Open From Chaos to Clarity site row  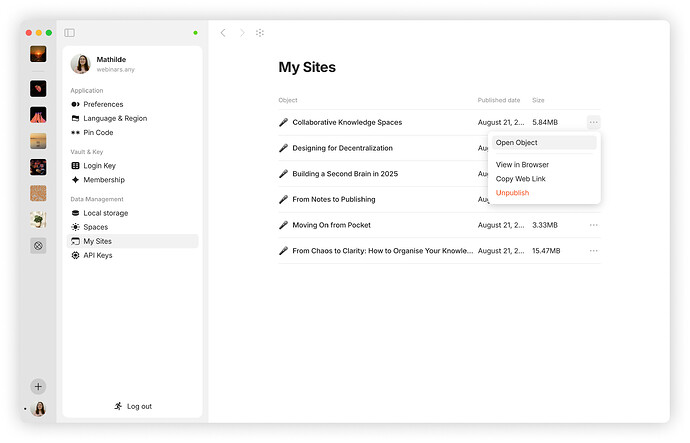(439, 251)
